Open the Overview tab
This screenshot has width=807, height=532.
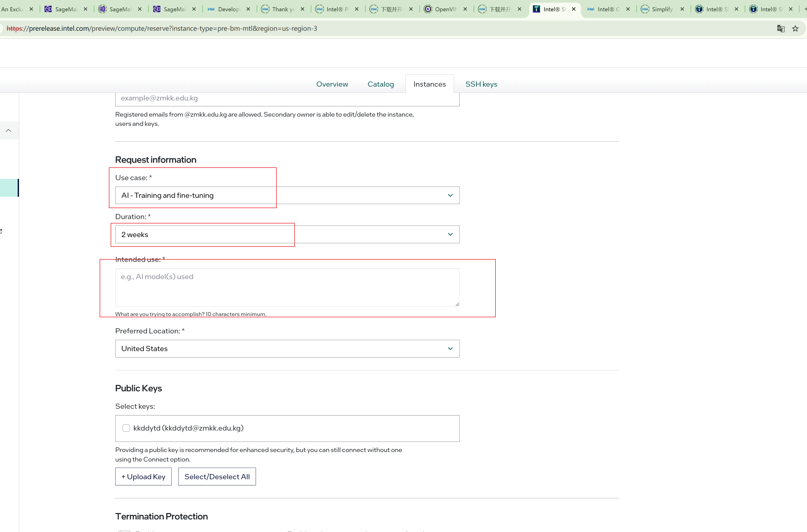coord(332,84)
